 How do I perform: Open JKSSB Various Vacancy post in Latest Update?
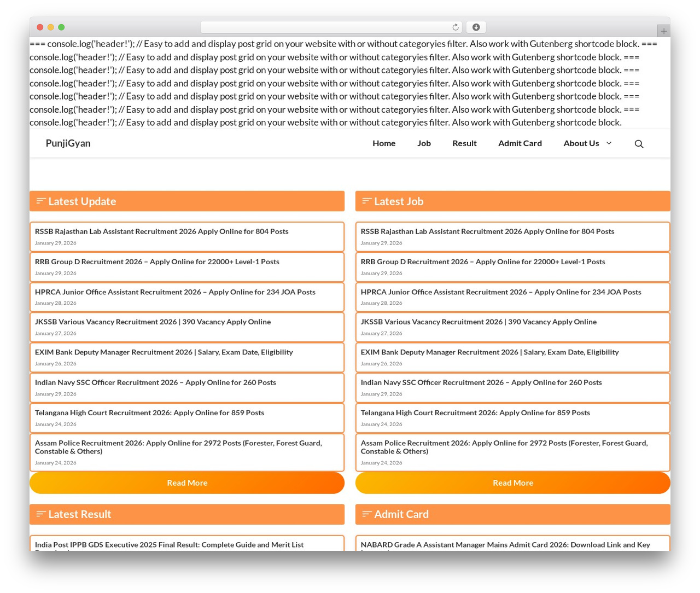coord(153,322)
